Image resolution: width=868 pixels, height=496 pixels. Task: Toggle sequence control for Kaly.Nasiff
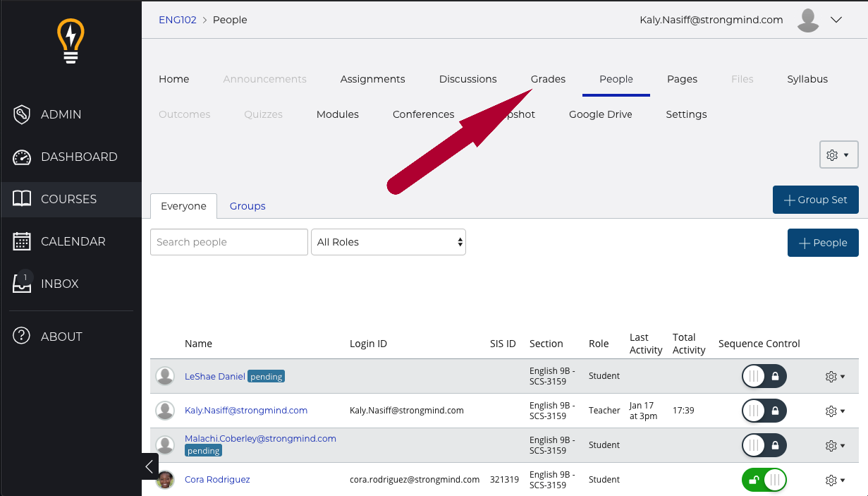pyautogui.click(x=764, y=411)
